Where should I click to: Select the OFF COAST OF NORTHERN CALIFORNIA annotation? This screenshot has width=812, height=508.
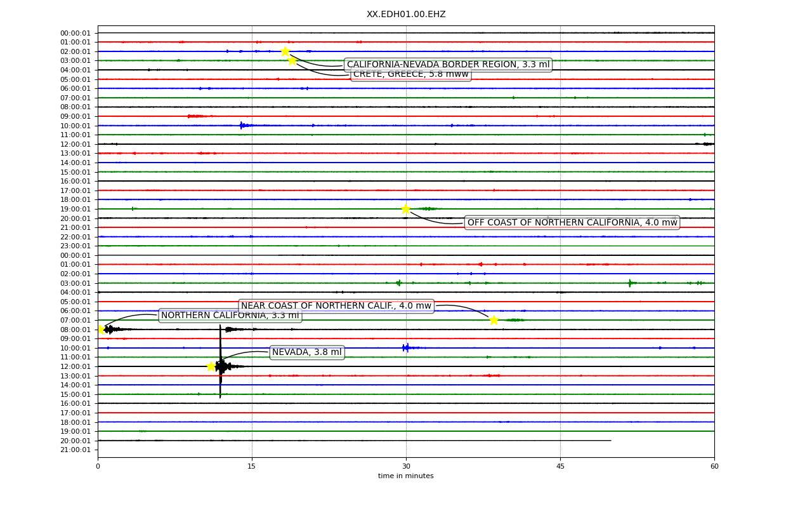click(x=572, y=222)
